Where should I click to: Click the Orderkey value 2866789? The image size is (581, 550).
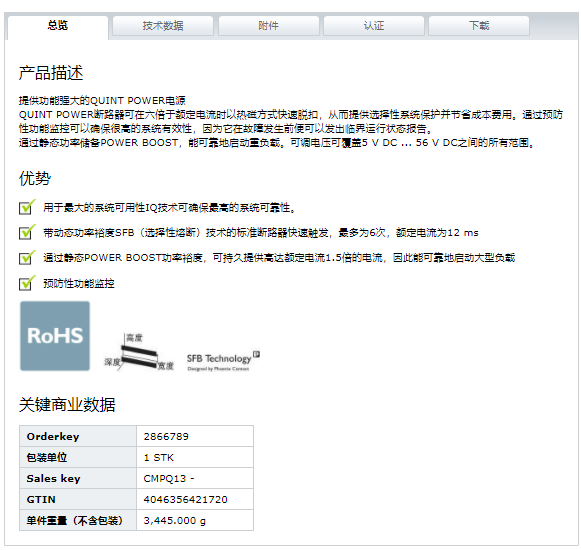(166, 437)
